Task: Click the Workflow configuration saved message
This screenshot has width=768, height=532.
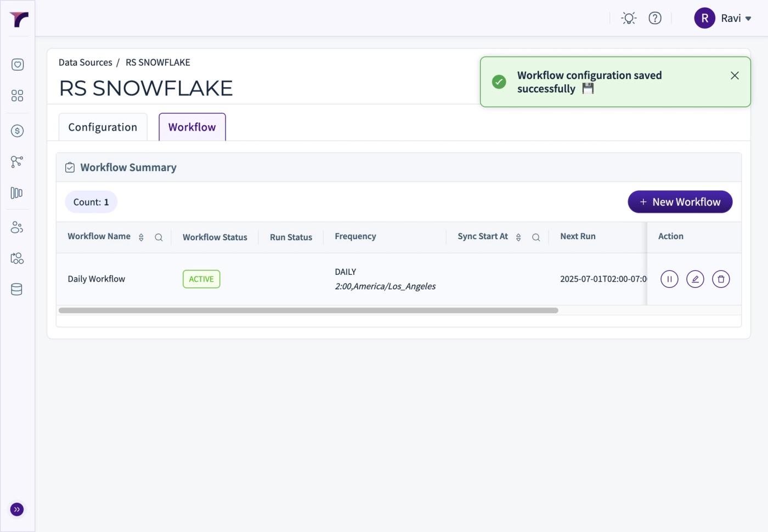Action: (590, 82)
